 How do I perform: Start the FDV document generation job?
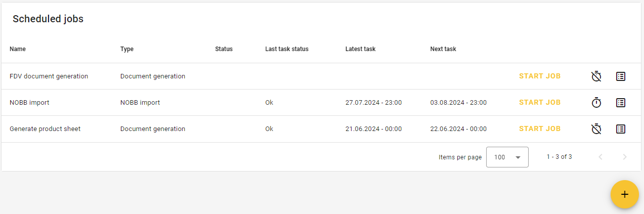coord(540,76)
